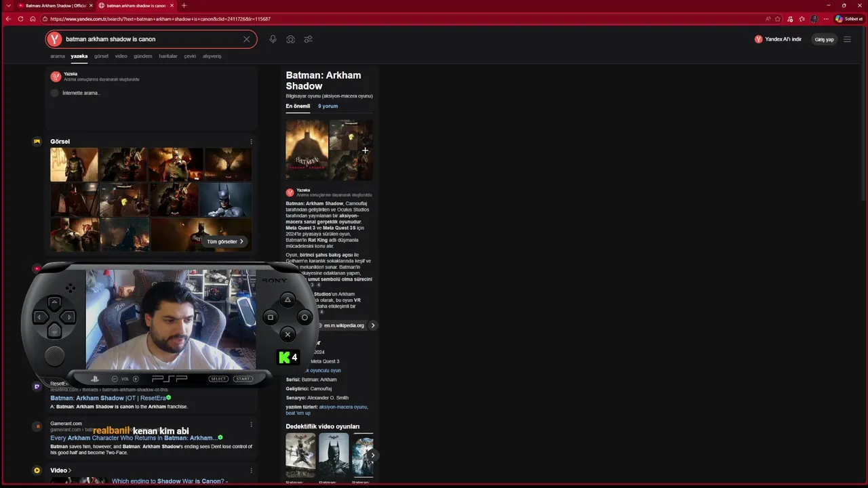Add page to favorites star
This screenshot has height=488, width=868.
(x=778, y=19)
